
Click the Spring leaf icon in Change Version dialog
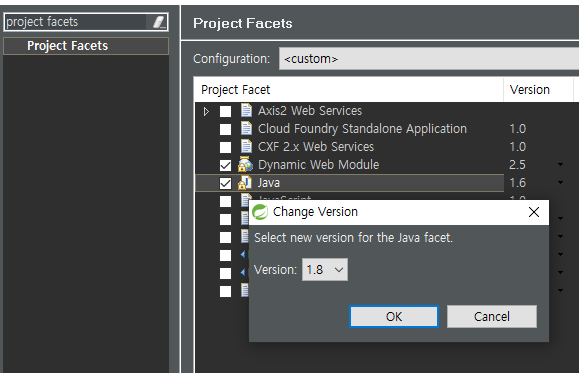point(260,212)
